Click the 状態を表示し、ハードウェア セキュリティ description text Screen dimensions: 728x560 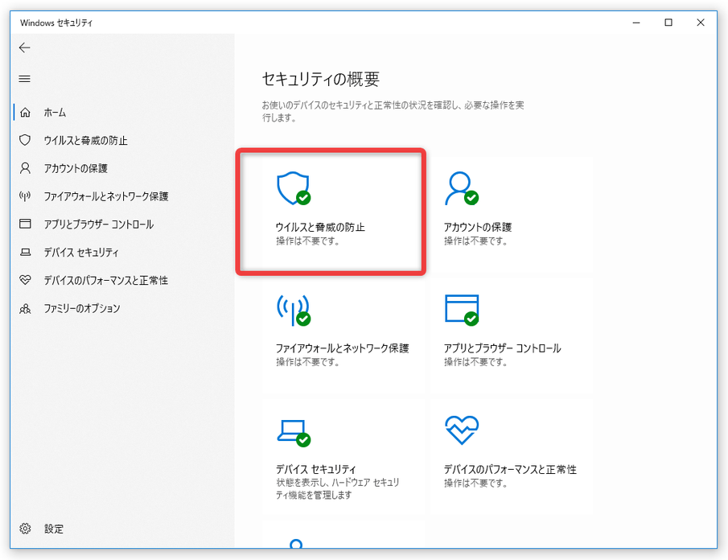coord(338,488)
